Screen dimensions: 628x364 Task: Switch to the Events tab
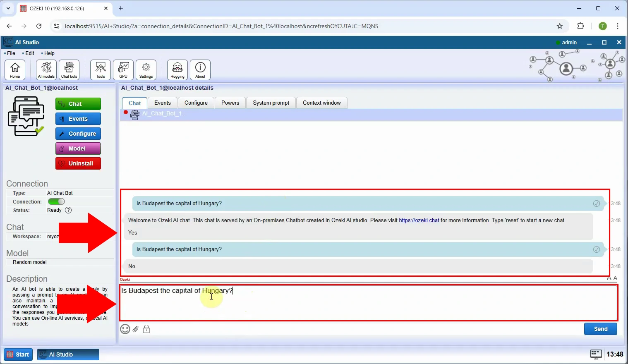[163, 103]
